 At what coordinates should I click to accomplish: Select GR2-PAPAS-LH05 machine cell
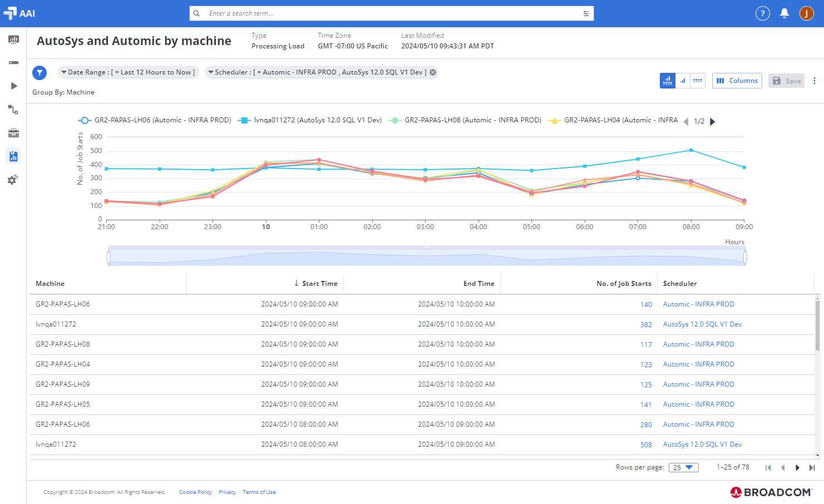[63, 404]
